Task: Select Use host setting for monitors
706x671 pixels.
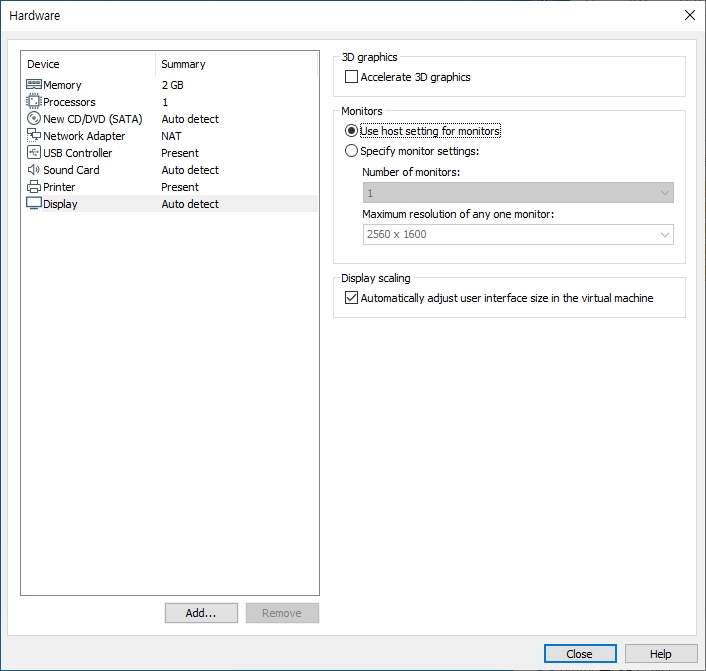Action: (x=351, y=131)
